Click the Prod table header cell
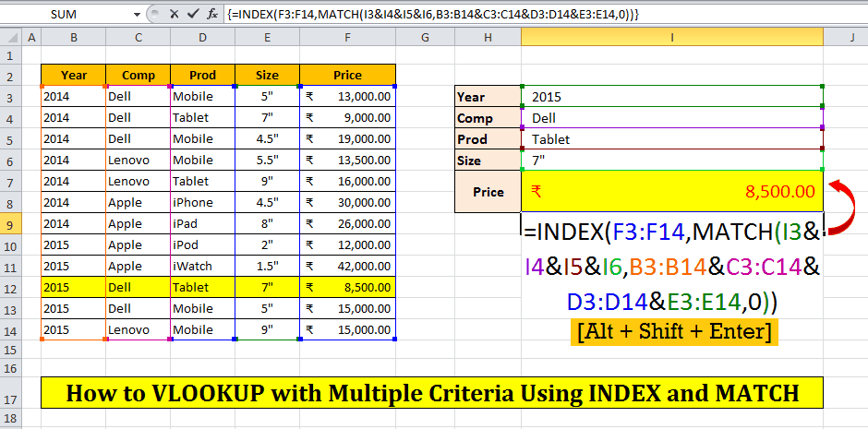This screenshot has width=868, height=429. point(202,75)
